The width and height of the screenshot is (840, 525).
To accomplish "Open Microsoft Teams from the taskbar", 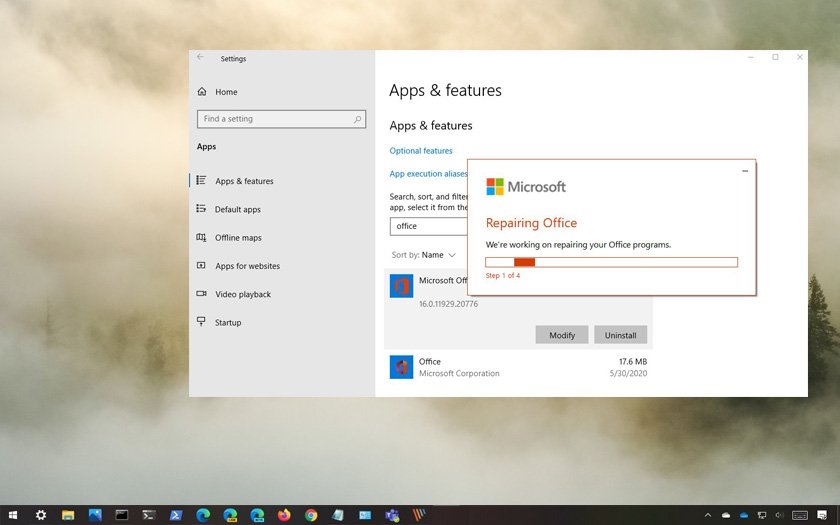I will click(x=392, y=515).
